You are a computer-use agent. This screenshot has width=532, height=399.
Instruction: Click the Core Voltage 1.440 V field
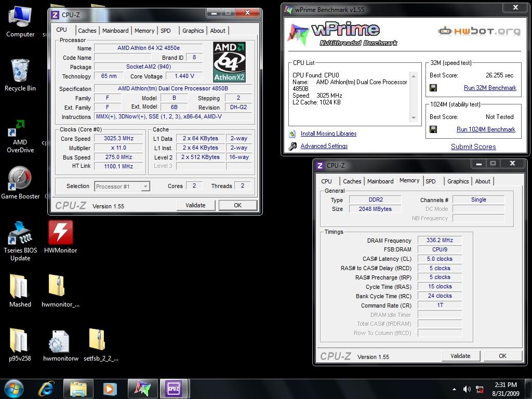[184, 76]
